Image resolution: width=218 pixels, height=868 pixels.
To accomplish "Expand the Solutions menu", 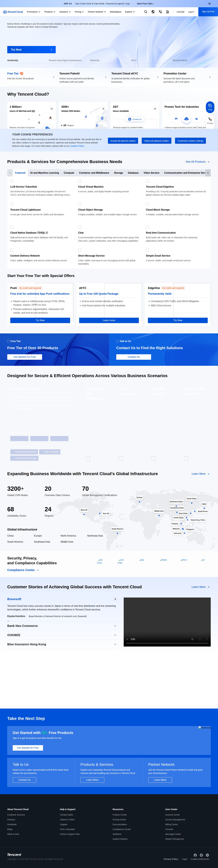I will click(65, 12).
